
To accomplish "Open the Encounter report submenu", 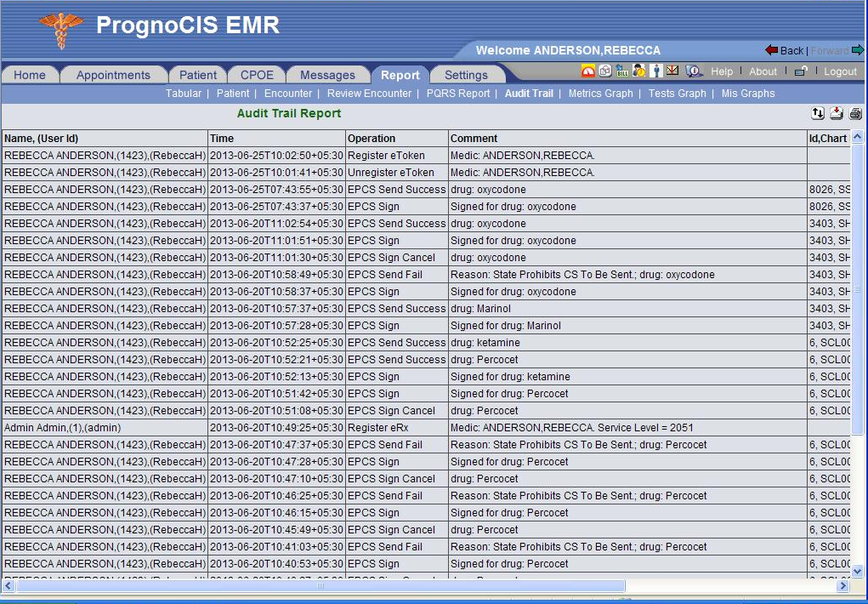I will click(x=288, y=93).
